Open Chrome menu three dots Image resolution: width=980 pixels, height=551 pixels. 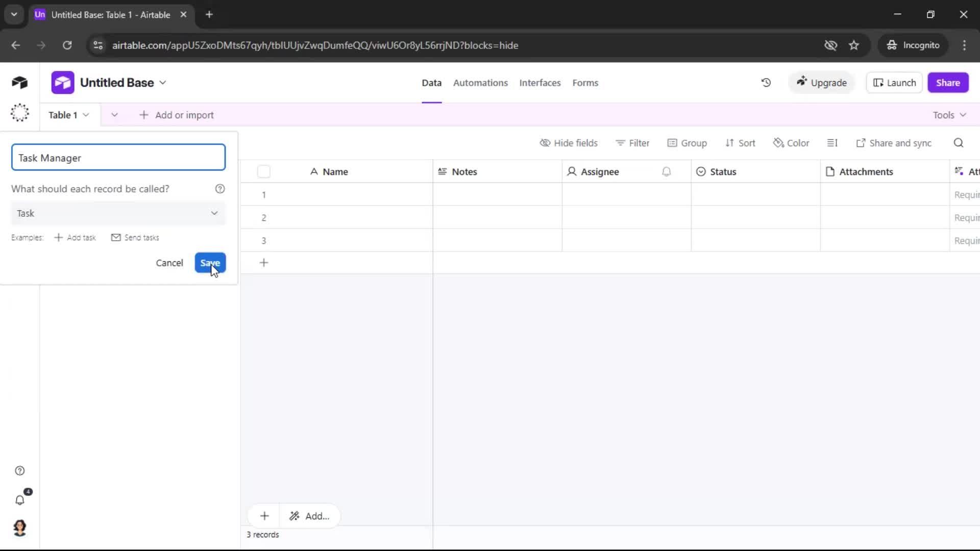(964, 45)
